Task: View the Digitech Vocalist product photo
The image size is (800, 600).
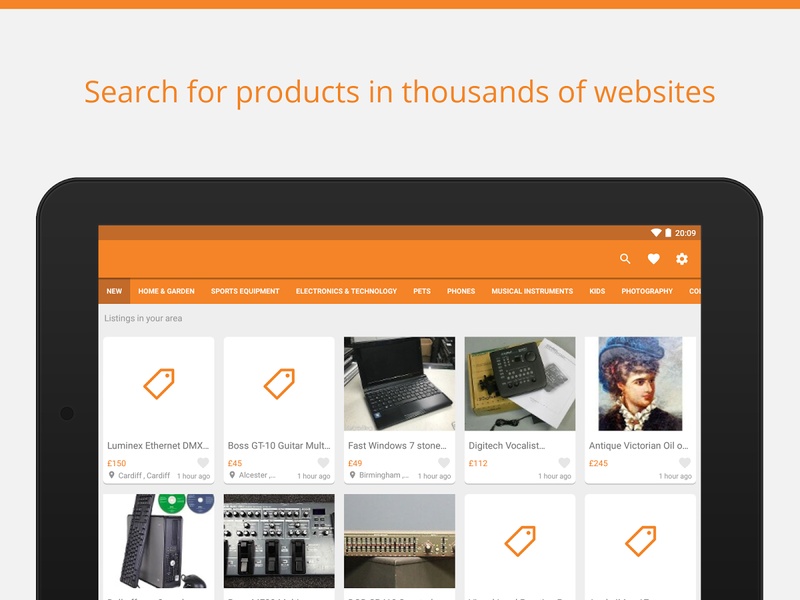Action: click(x=520, y=384)
